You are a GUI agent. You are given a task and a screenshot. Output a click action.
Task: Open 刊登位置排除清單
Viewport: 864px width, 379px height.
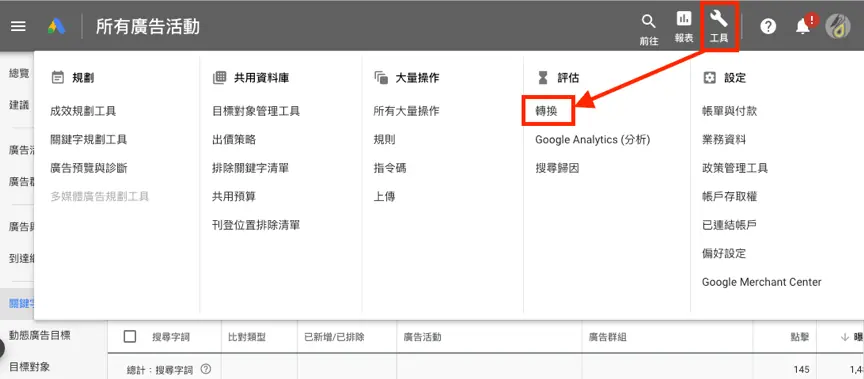(x=256, y=225)
